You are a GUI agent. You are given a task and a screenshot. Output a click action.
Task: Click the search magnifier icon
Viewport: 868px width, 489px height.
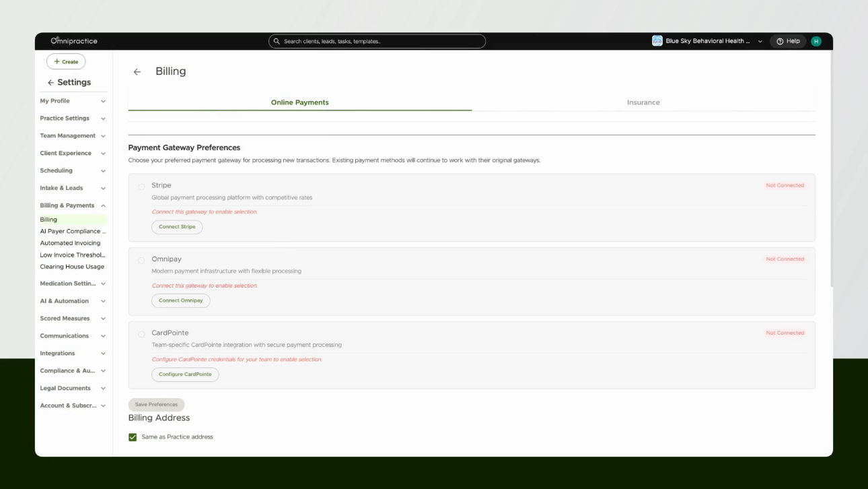coord(277,41)
